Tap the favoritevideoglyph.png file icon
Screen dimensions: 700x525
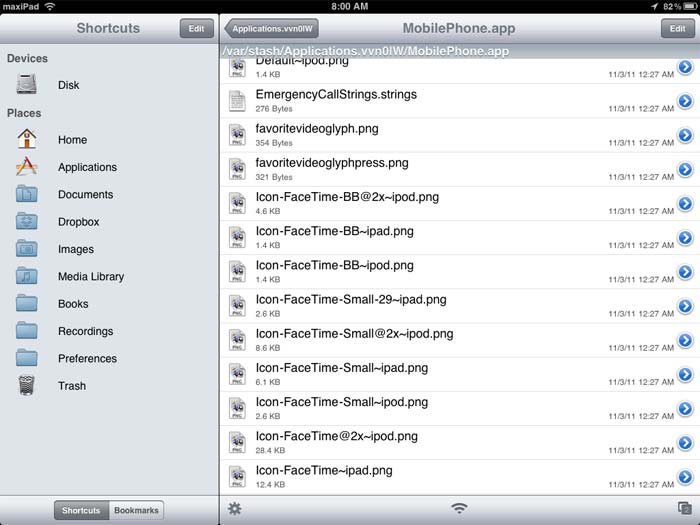(237, 135)
